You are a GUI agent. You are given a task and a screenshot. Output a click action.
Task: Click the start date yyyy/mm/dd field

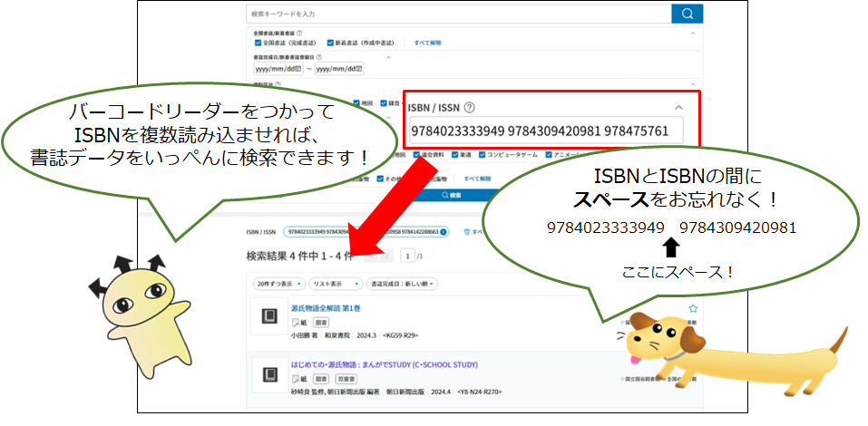(x=278, y=69)
